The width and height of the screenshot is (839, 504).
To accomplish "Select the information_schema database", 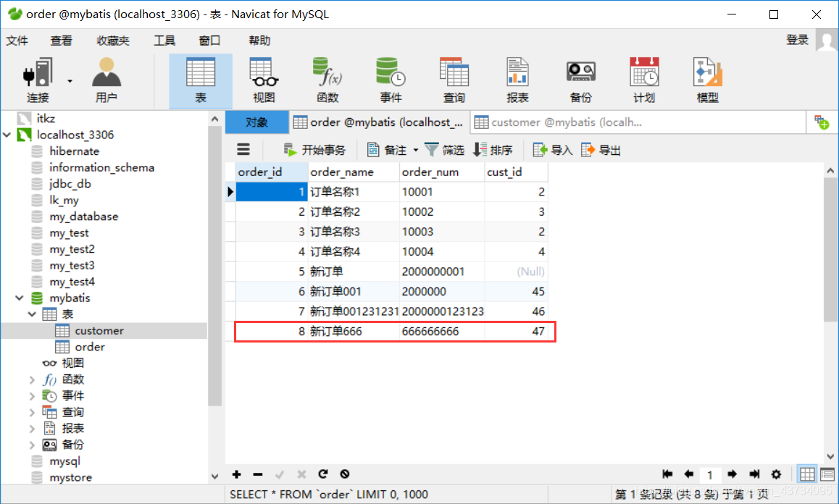I will [x=101, y=167].
